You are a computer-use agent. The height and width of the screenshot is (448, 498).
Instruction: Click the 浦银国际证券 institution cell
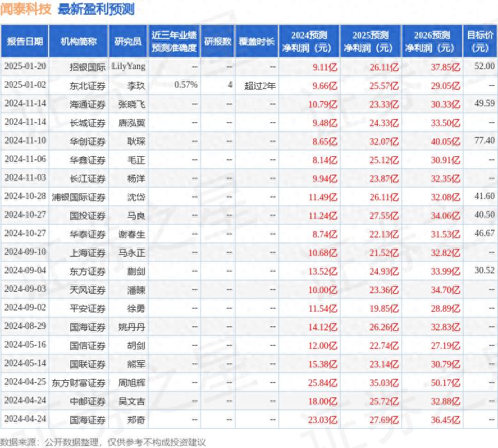coord(79,197)
